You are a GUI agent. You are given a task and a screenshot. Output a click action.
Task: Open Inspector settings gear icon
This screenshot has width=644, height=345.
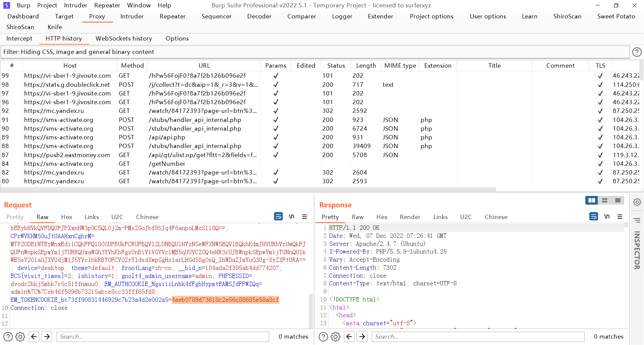pyautogui.click(x=637, y=202)
